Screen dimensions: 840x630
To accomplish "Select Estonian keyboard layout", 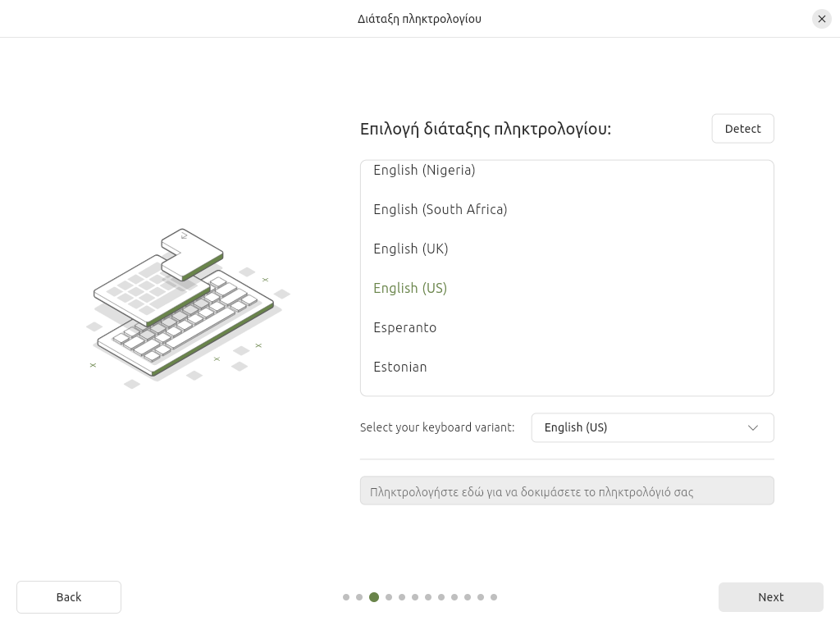I will click(400, 367).
